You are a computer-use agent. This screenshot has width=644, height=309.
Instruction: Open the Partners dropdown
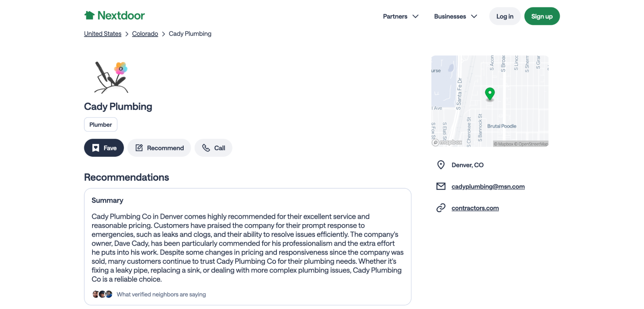click(401, 16)
